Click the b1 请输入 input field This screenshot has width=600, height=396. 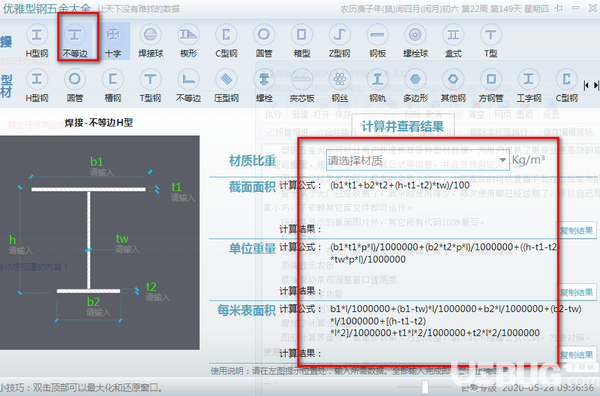[102, 173]
